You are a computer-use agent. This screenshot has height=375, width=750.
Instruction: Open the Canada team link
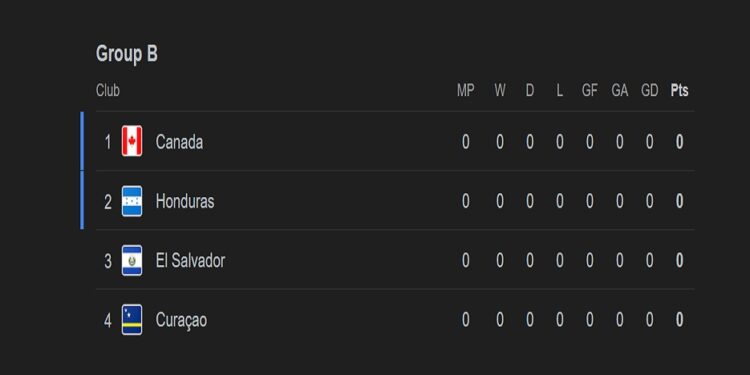pyautogui.click(x=179, y=142)
